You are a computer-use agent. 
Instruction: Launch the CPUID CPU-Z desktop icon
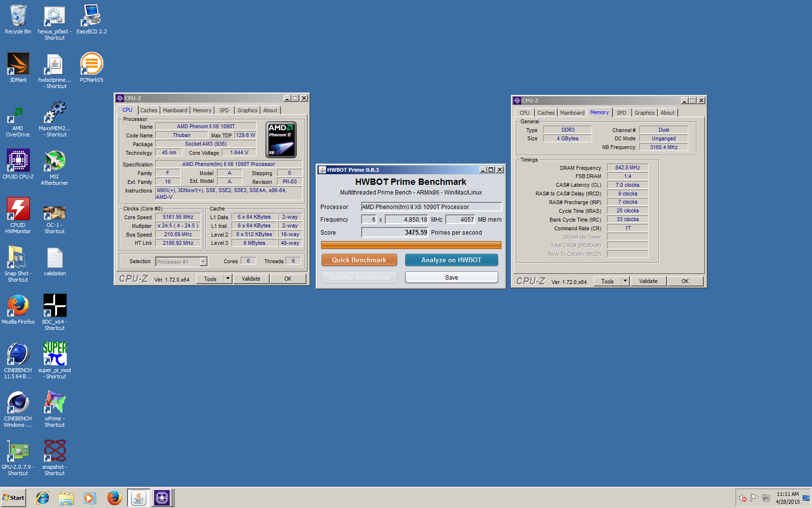[x=18, y=164]
